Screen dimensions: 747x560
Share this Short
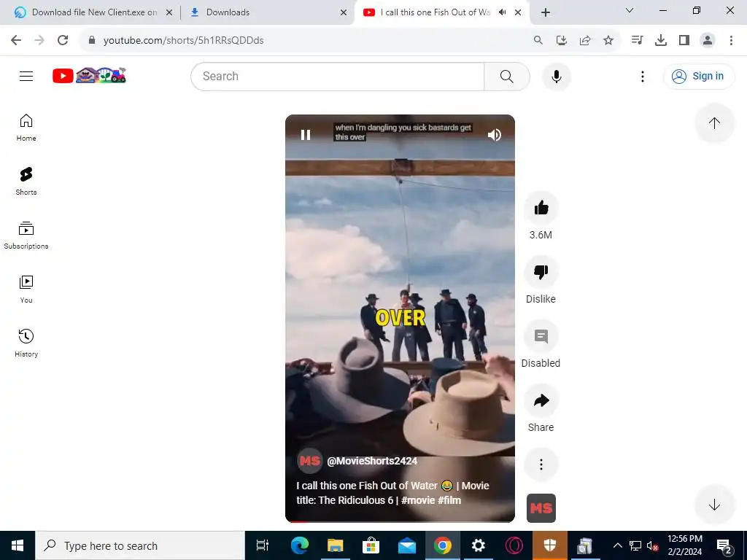541,400
